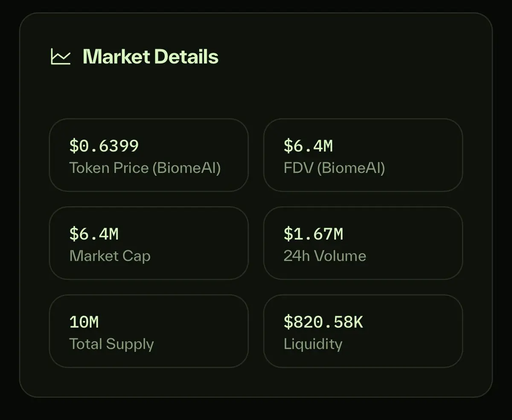Click the 10M supply value
The height and width of the screenshot is (420, 512).
84,322
